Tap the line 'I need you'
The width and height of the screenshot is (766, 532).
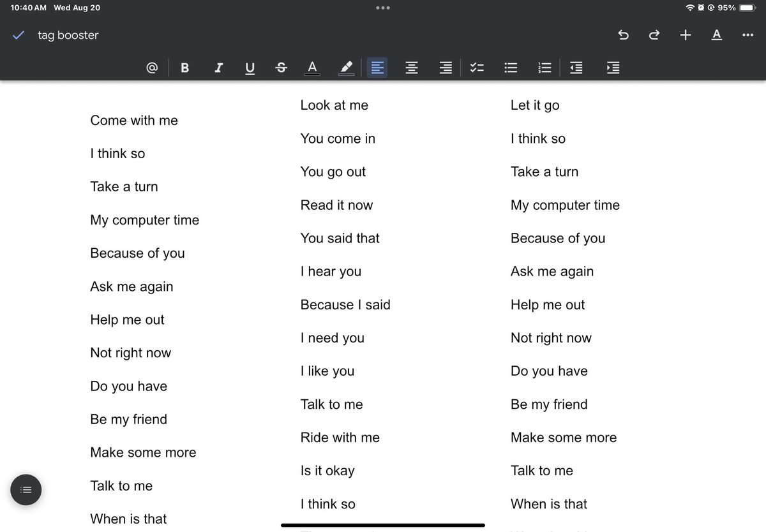(x=333, y=338)
